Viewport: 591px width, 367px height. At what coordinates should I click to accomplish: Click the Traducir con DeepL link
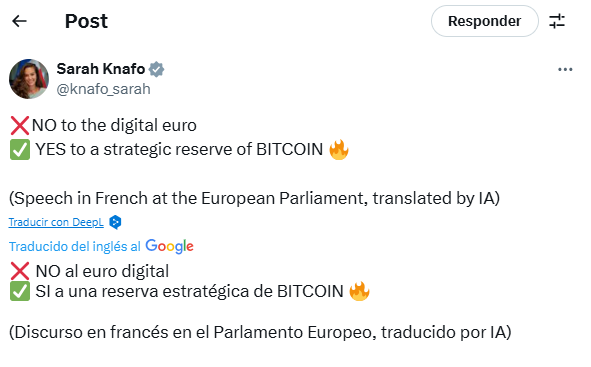[56, 222]
